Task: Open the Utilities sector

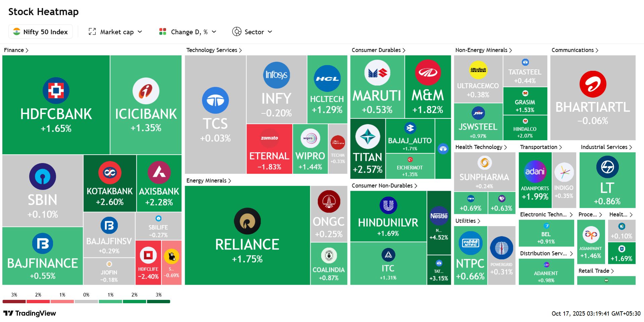Action: [x=468, y=221]
